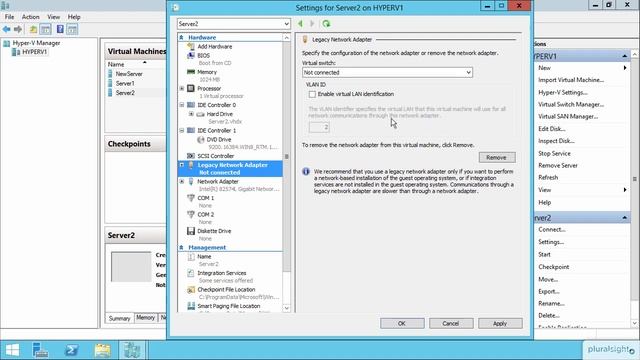Click the IDE Controller 1 icon
640x360 pixels.
pyautogui.click(x=191, y=130)
